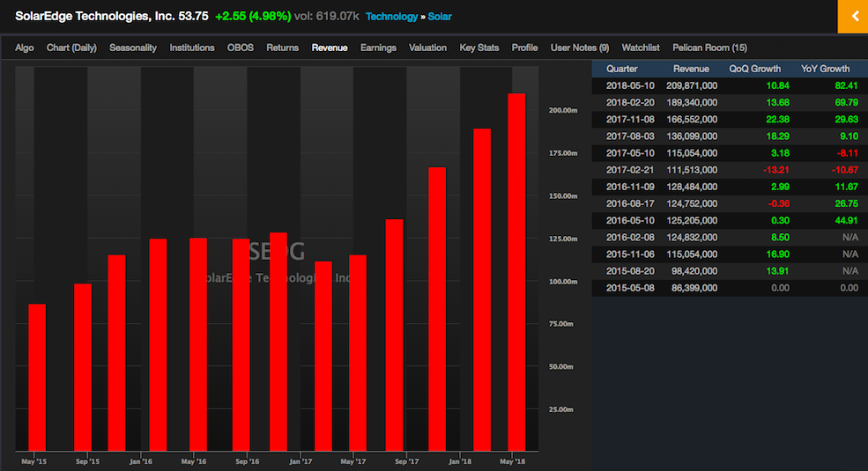Sort by QoQ Growth column header
868x471 pixels.
click(754, 69)
